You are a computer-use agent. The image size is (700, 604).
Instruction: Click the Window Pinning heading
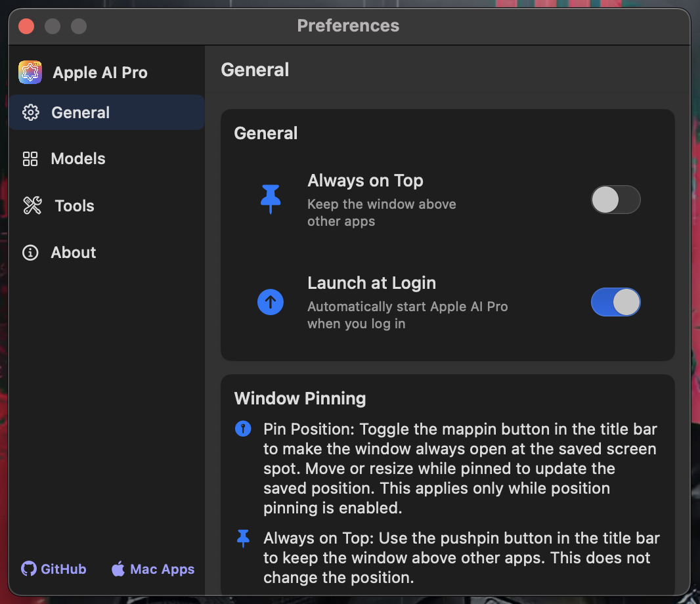point(300,399)
